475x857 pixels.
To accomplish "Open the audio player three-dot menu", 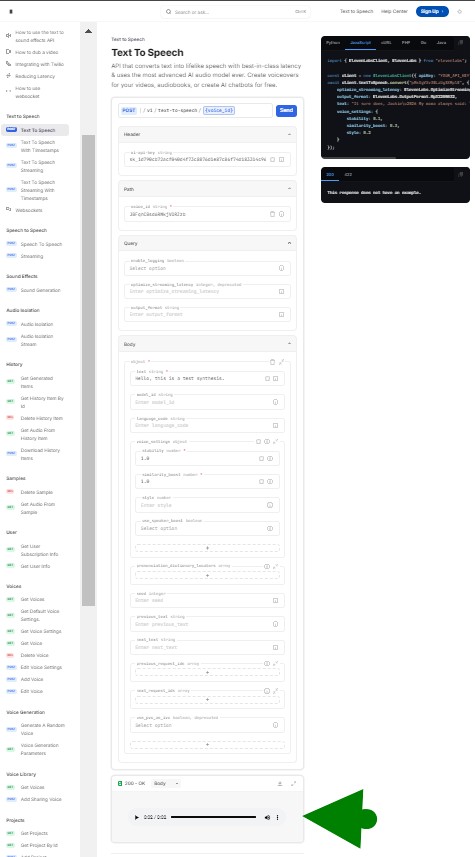I will 277,817.
